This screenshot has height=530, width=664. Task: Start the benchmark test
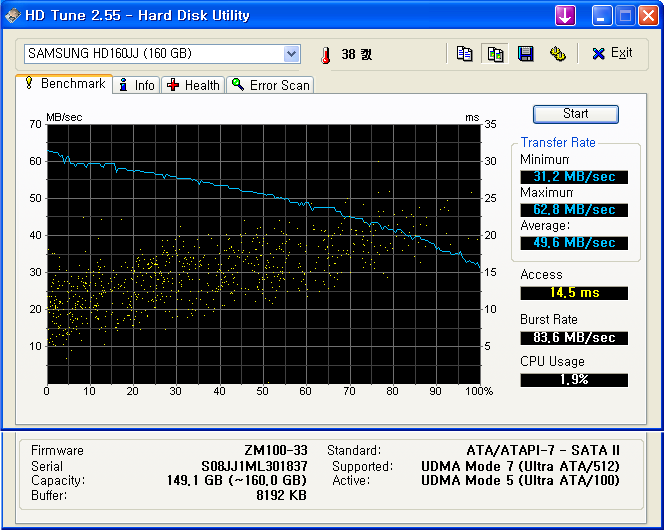(x=575, y=114)
